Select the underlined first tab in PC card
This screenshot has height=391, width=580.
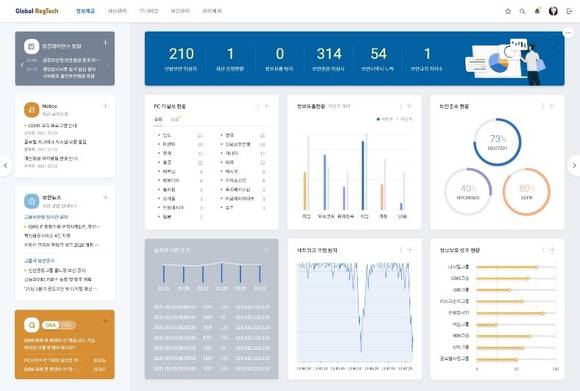point(158,119)
